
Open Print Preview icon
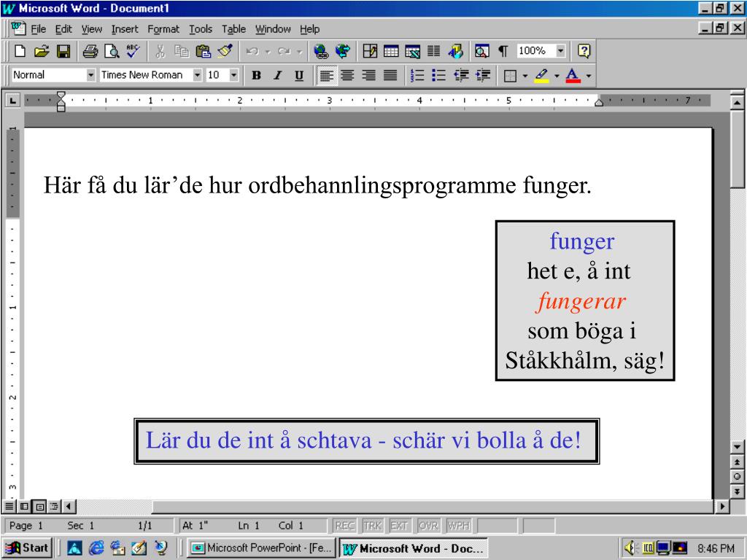coord(112,50)
